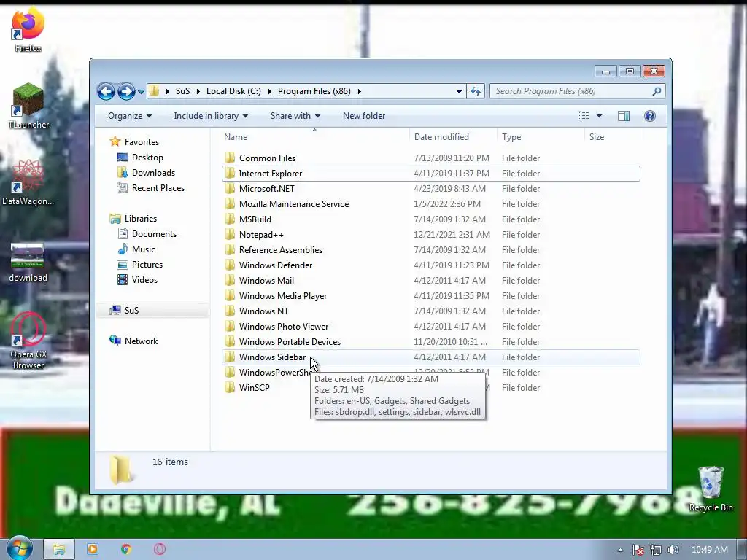Click the search magnifier icon
This screenshot has width=747, height=560.
pyautogui.click(x=657, y=91)
